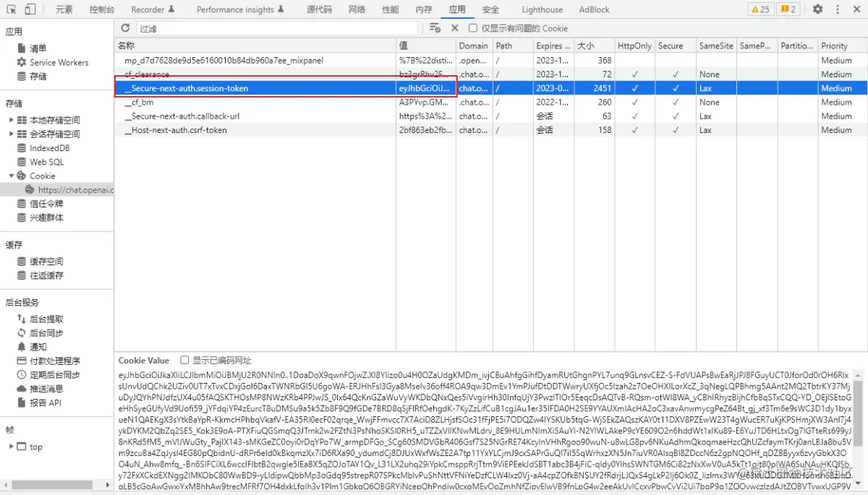The image size is (868, 495).
Task: Open Service Workers in the sidebar
Action: click(59, 62)
